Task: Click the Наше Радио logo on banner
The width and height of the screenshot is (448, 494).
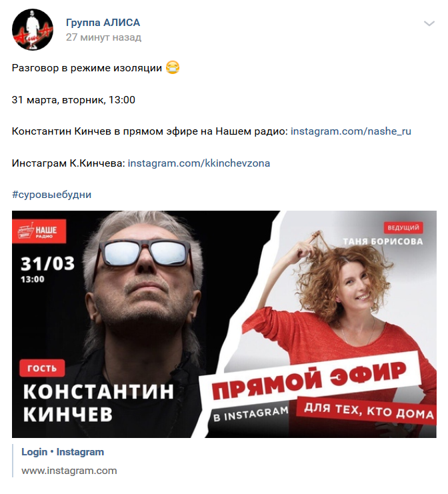Action: coord(39,231)
